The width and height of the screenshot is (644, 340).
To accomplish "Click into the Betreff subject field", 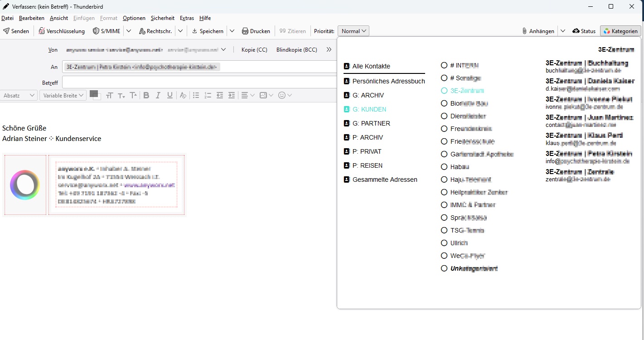I will pyautogui.click(x=199, y=83).
